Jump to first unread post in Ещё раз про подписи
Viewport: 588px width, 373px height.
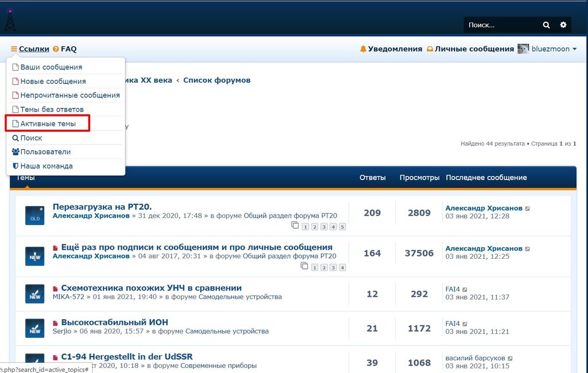(x=56, y=248)
